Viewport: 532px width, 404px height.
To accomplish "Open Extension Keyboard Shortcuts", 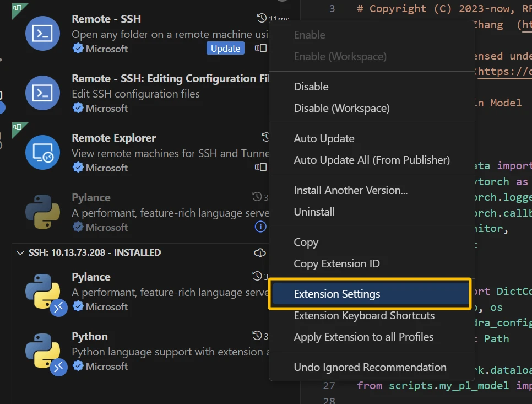I will [364, 315].
